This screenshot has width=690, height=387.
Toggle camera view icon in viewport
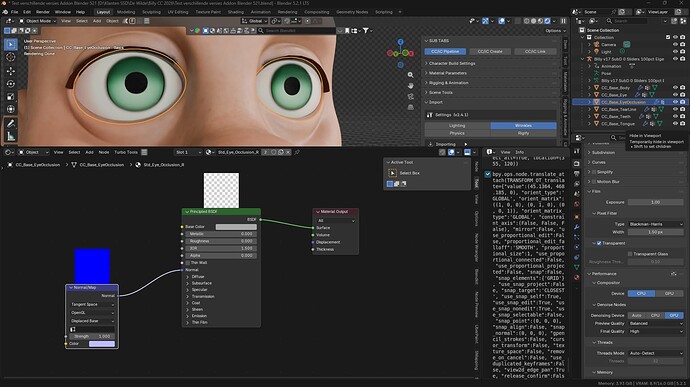[410, 96]
